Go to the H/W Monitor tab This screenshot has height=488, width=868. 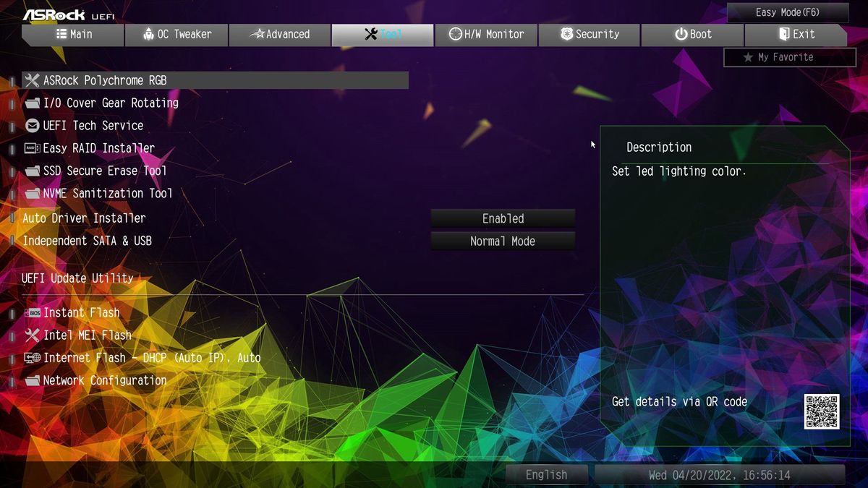click(486, 34)
